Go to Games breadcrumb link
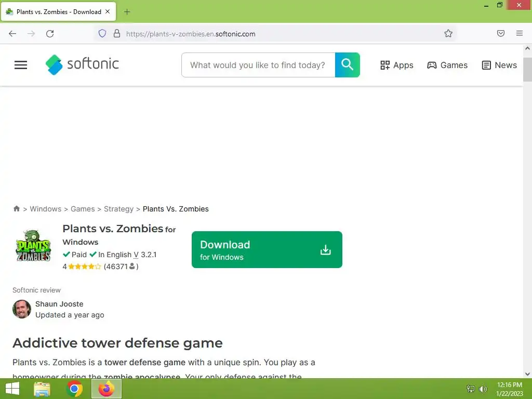 tap(83, 209)
